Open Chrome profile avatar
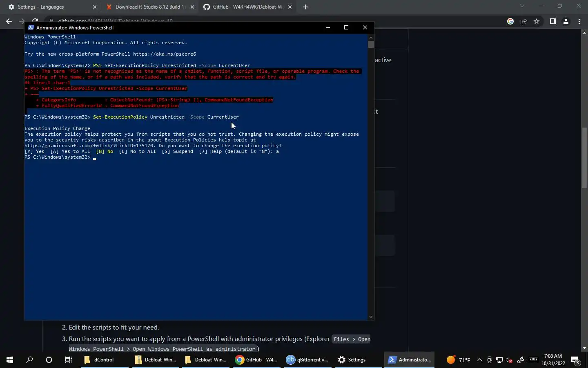This screenshot has height=368, width=588. point(566,21)
